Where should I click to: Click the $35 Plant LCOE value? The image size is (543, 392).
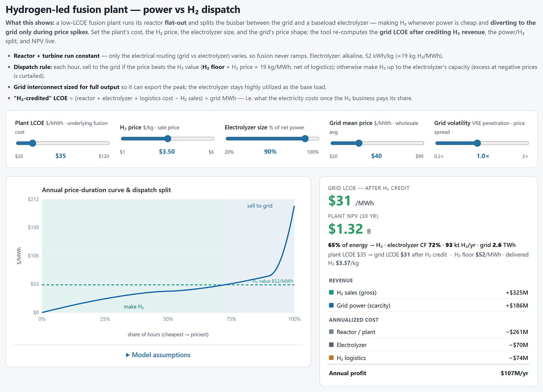61,156
